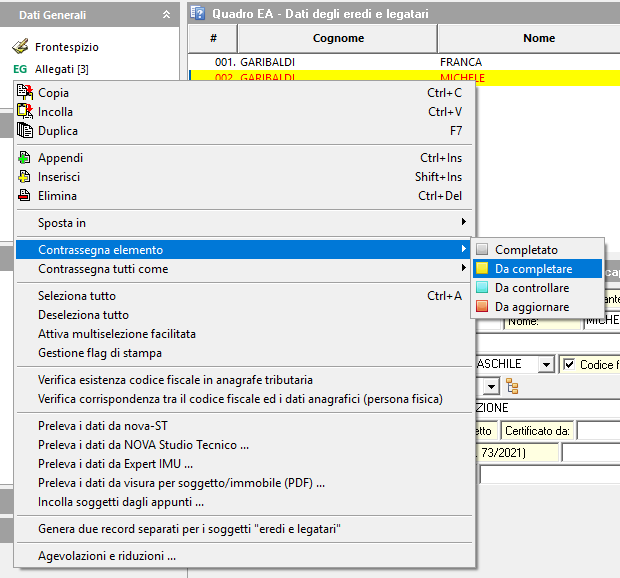Click the Copia icon in context menu
The height and width of the screenshot is (578, 620).
25,93
